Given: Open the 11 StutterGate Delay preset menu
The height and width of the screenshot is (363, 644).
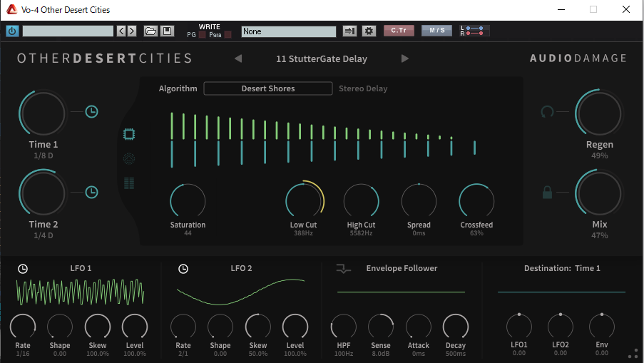Looking at the screenshot, I should tap(322, 58).
